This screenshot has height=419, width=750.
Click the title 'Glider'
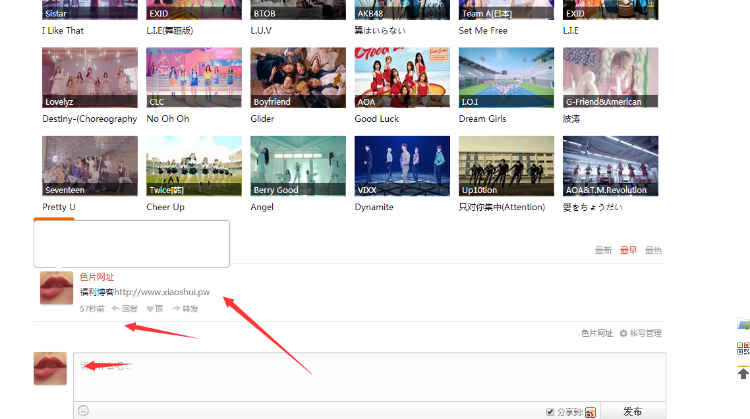coord(263,119)
